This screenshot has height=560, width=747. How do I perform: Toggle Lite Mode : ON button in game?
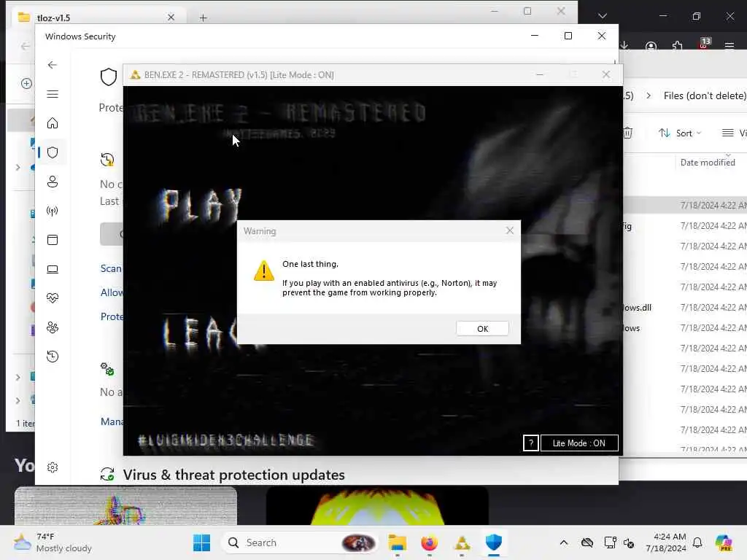tap(578, 443)
